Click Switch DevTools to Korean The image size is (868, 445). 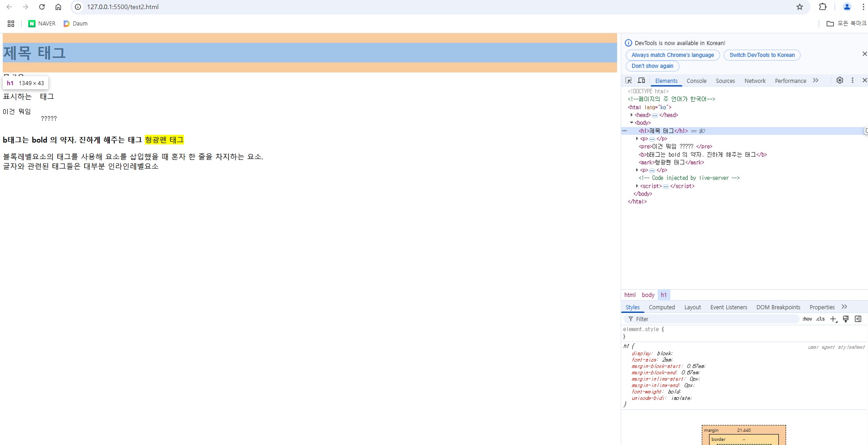[762, 55]
